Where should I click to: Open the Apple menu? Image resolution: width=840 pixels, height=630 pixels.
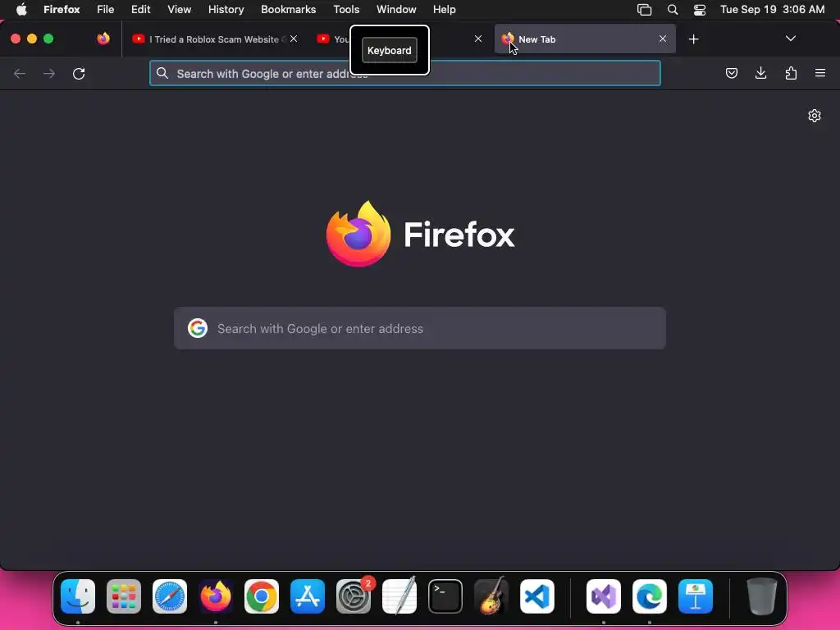click(x=21, y=10)
